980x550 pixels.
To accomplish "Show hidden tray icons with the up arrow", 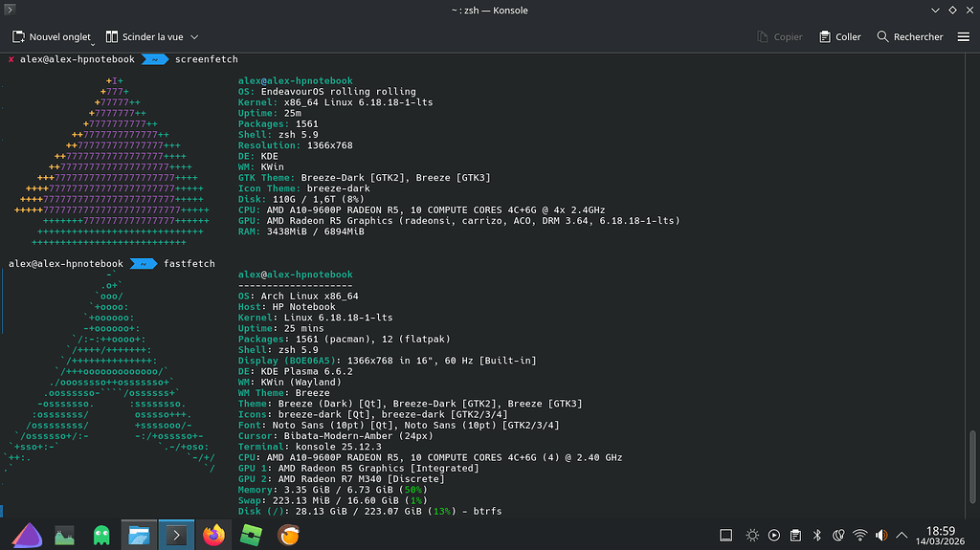I will pyautogui.click(x=902, y=535).
